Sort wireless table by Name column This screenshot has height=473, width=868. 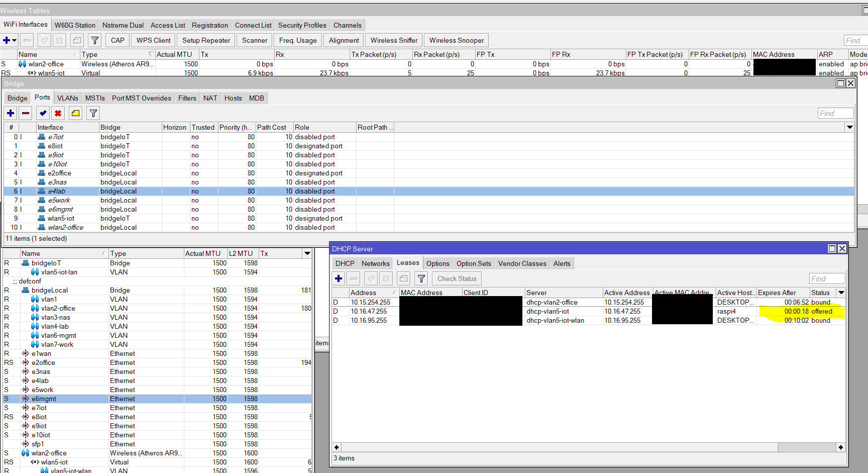[x=48, y=54]
